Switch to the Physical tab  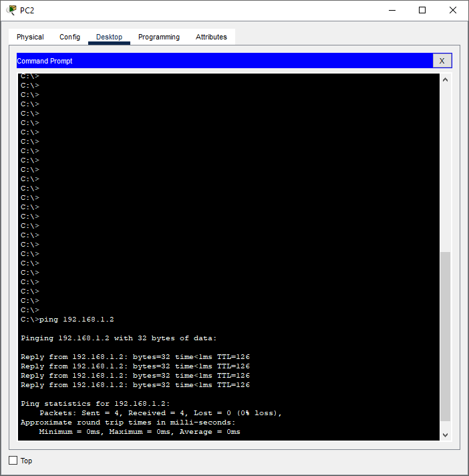(30, 37)
